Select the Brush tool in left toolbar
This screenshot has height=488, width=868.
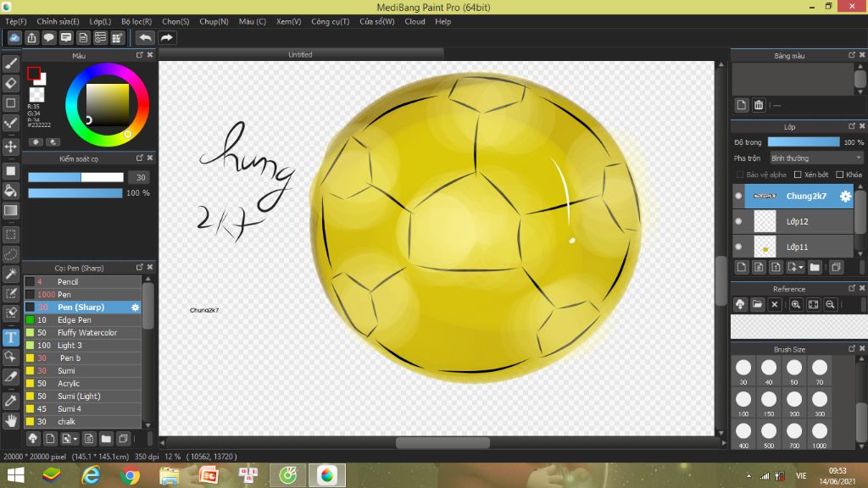click(x=10, y=63)
